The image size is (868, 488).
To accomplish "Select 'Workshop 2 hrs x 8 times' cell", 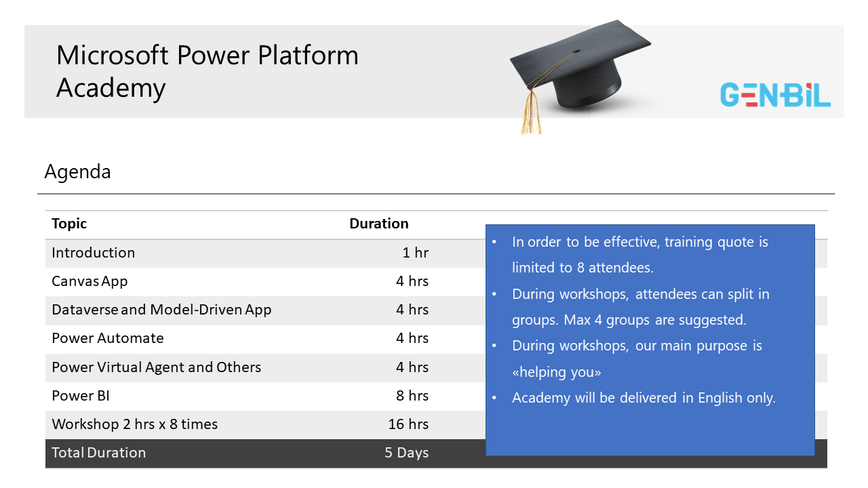I will coord(135,424).
